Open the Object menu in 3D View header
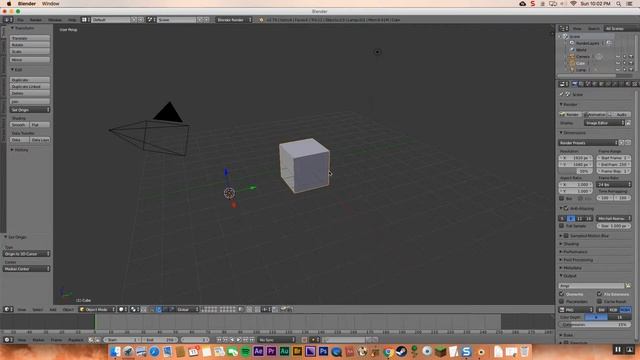640x360 pixels. [68, 310]
